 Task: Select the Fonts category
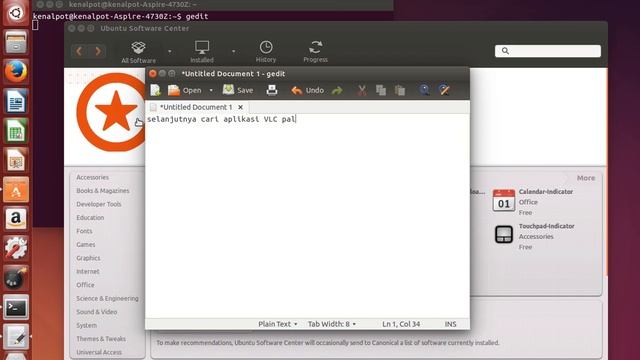[84, 231]
